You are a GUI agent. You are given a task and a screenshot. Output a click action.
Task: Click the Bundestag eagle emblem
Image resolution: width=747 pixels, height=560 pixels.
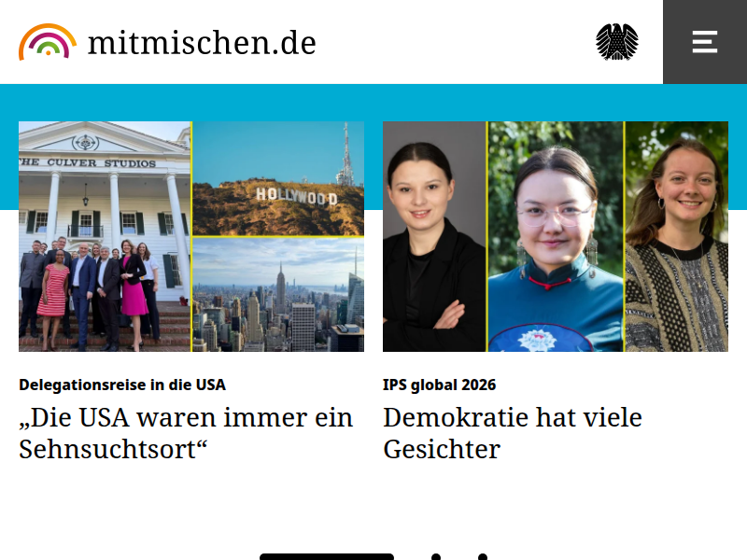click(617, 42)
